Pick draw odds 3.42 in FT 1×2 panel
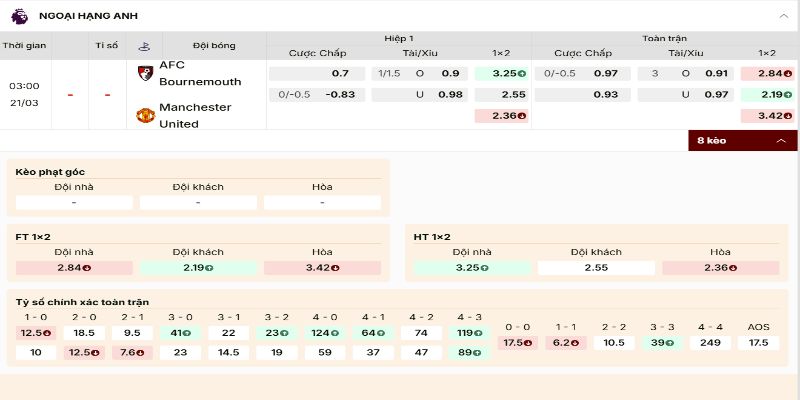The image size is (800, 400). tap(322, 268)
